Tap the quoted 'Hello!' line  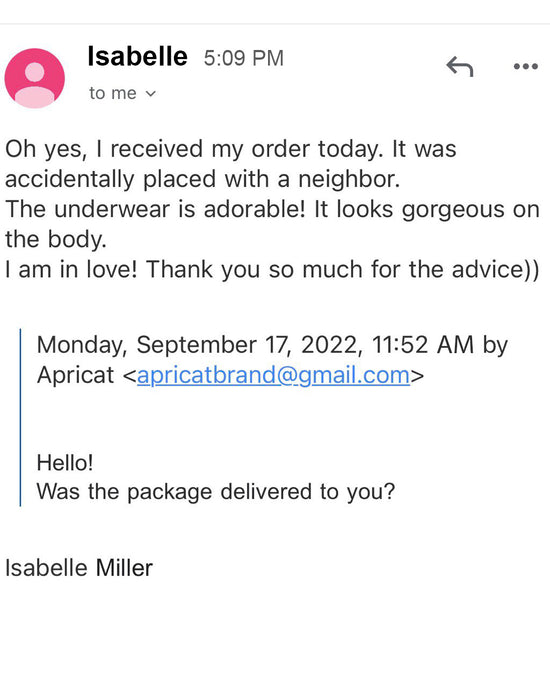click(x=65, y=462)
